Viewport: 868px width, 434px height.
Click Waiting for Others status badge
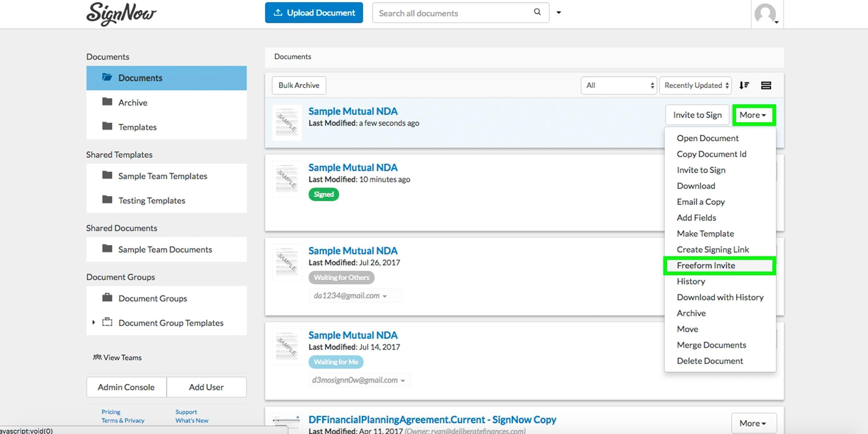pyautogui.click(x=341, y=278)
